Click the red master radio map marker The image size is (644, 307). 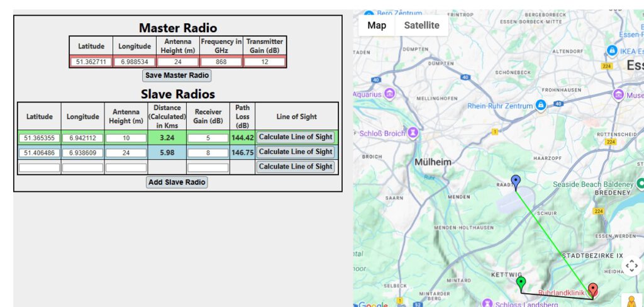click(x=592, y=290)
